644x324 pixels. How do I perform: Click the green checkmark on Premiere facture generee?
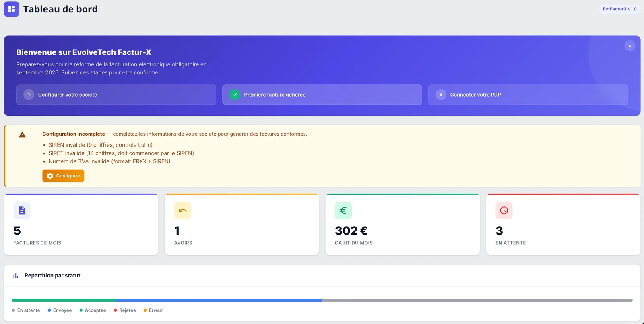point(235,95)
